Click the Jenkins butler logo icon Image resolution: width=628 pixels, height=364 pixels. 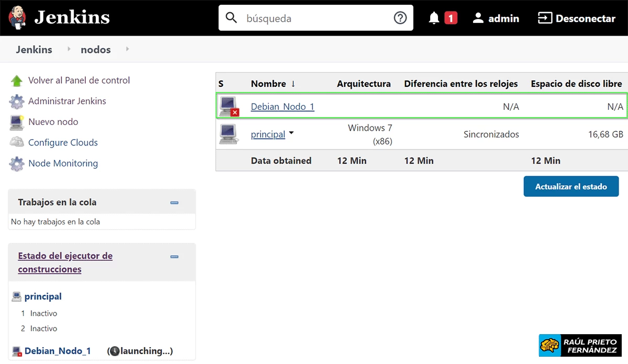point(17,18)
